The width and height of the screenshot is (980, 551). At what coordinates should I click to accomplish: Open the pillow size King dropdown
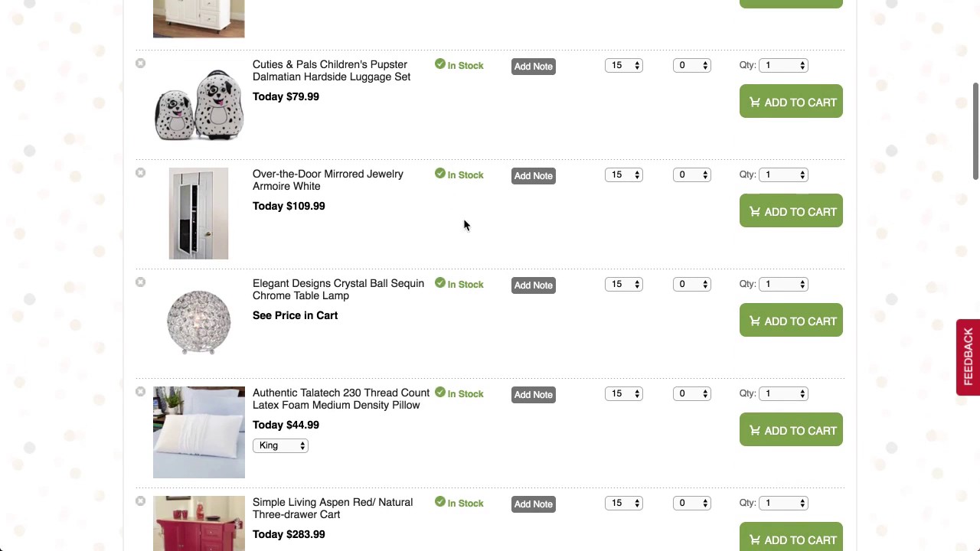(x=280, y=445)
